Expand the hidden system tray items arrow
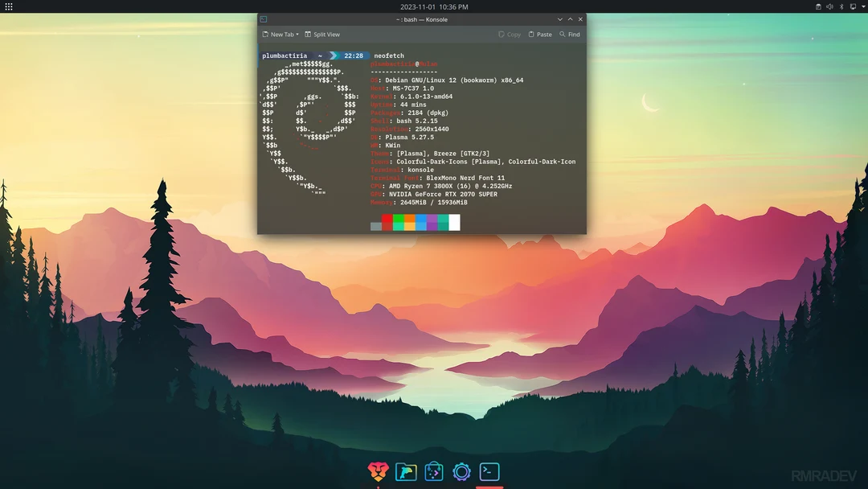This screenshot has height=489, width=868. click(x=864, y=6)
